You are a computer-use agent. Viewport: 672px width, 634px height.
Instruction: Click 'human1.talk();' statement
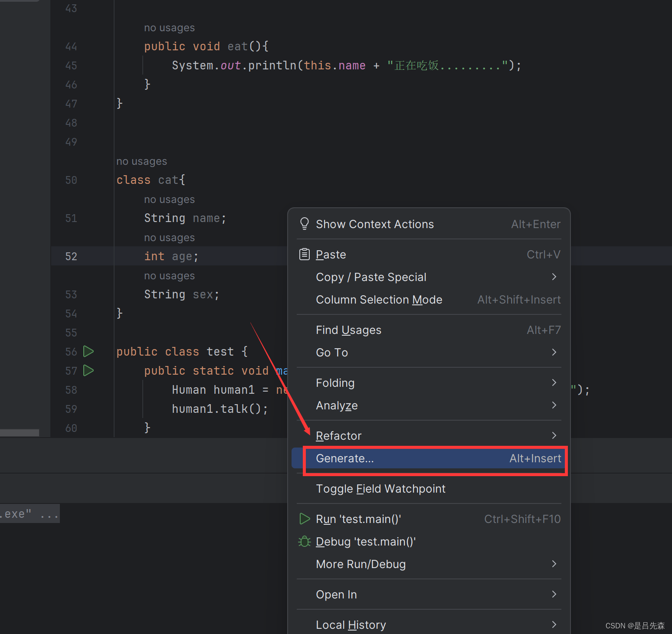click(220, 409)
